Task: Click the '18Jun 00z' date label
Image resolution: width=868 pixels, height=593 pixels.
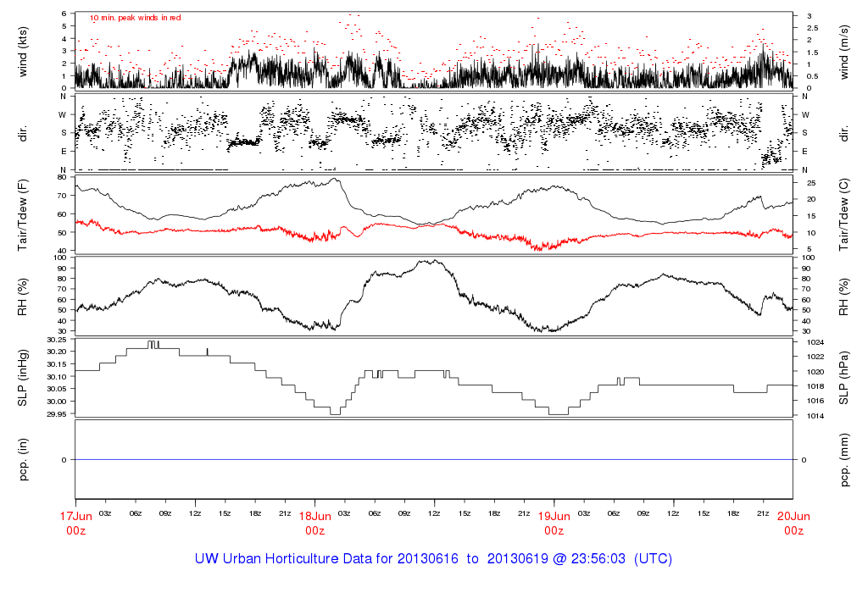Action: coord(315,524)
